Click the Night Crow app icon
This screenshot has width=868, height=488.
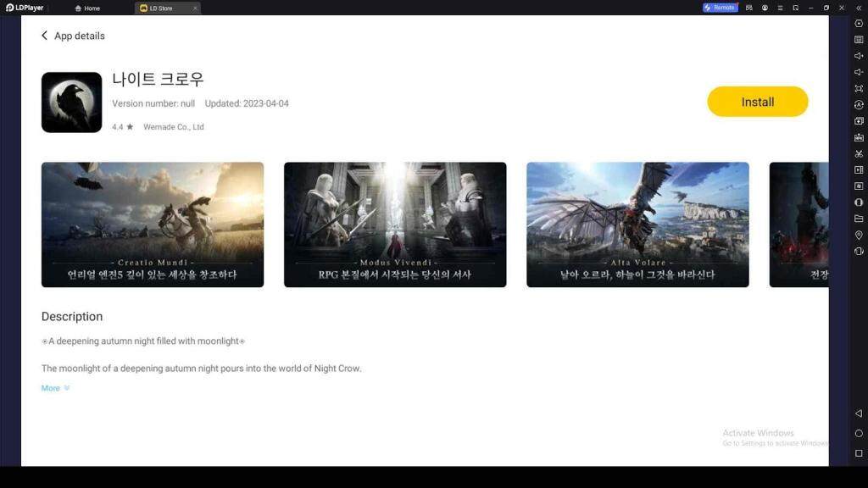(x=71, y=103)
